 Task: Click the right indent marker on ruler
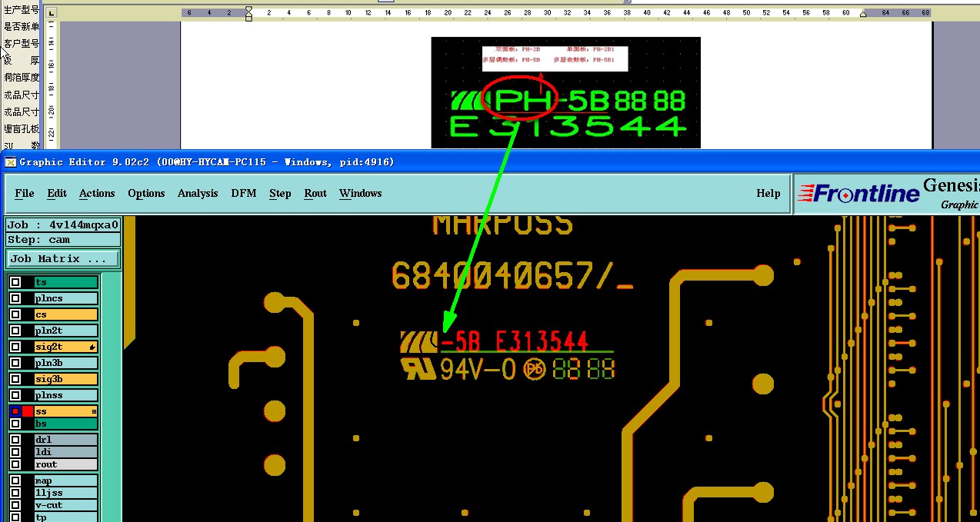point(862,15)
